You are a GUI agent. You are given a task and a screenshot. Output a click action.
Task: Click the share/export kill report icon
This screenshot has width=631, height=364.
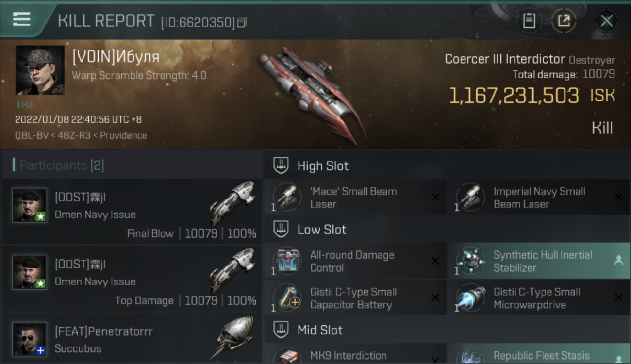point(564,21)
